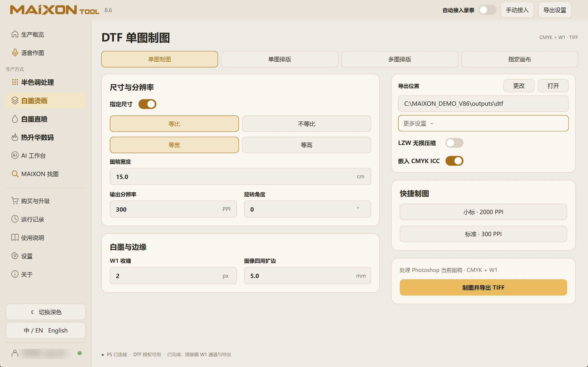Click 更改 to change export location
This screenshot has width=588, height=367.
click(519, 86)
